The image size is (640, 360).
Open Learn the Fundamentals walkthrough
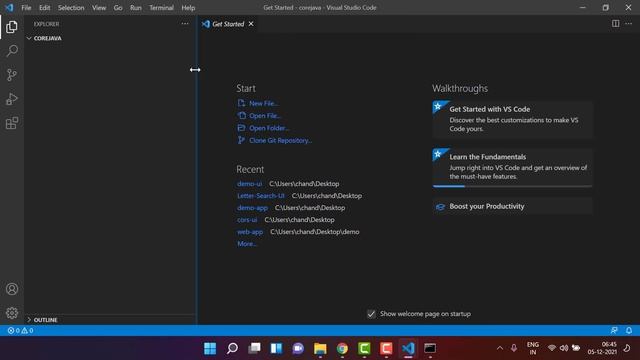pyautogui.click(x=512, y=167)
